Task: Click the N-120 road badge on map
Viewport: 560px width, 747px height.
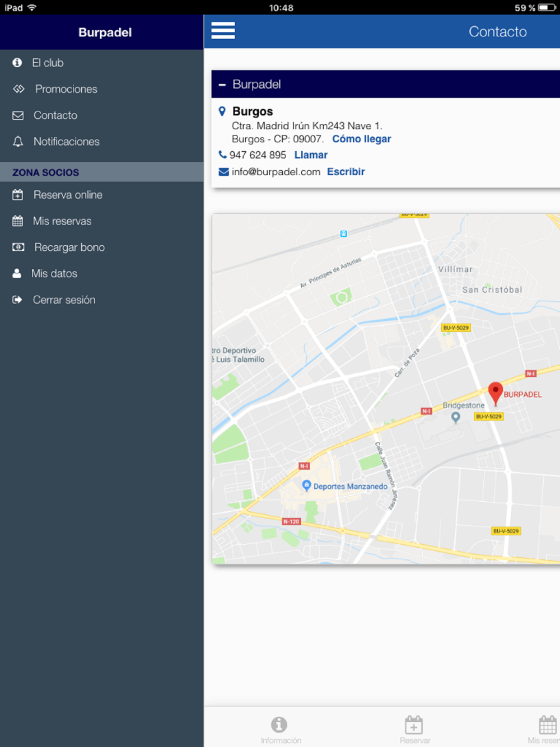Action: tap(291, 521)
